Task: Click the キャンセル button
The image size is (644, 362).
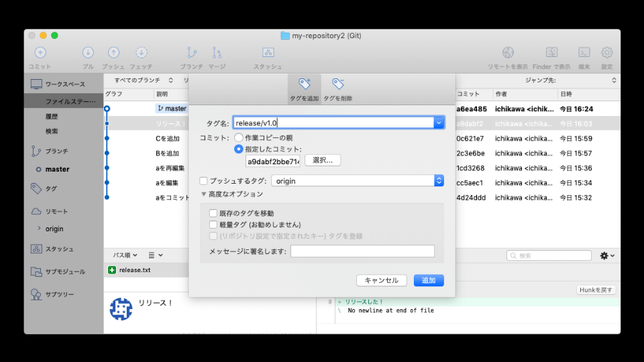Action: click(x=382, y=280)
